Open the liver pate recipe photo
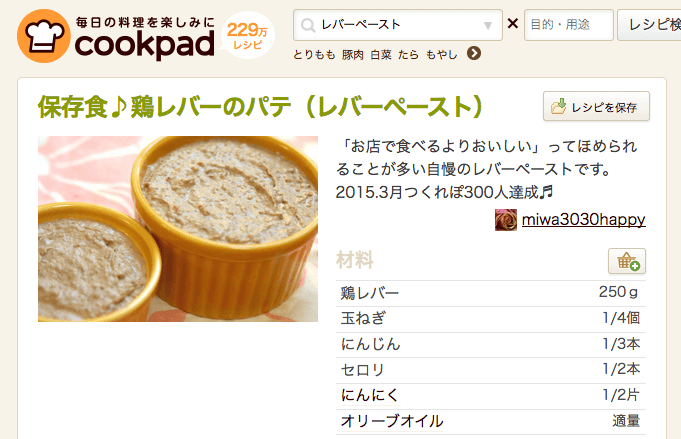The width and height of the screenshot is (681, 439). 178,229
